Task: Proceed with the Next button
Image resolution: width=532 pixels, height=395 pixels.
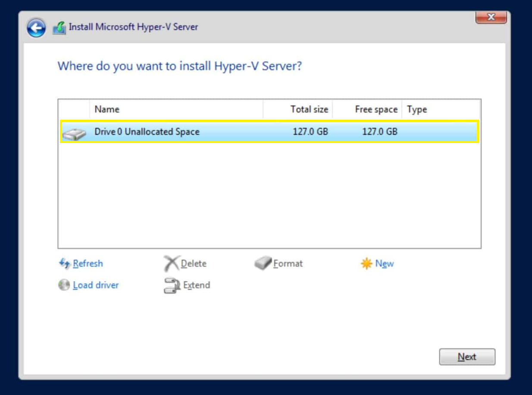Action: click(467, 357)
